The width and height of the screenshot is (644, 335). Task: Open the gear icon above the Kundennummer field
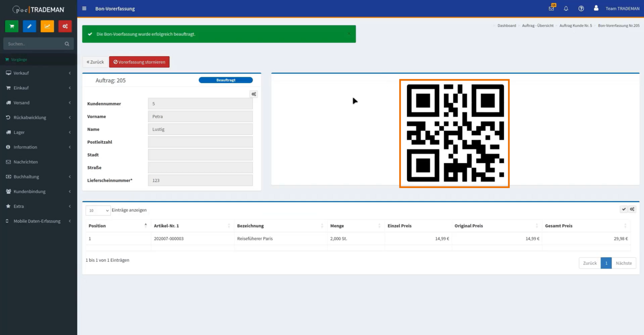coord(253,93)
